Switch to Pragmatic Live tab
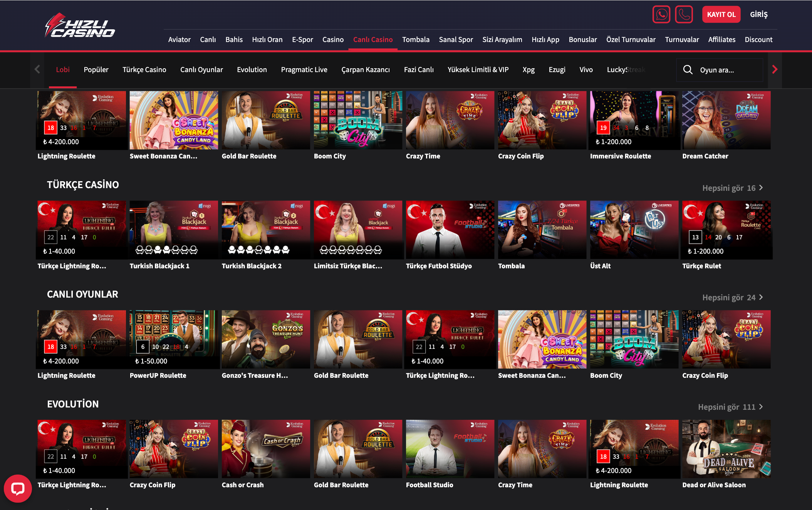The width and height of the screenshot is (812, 510). click(304, 70)
